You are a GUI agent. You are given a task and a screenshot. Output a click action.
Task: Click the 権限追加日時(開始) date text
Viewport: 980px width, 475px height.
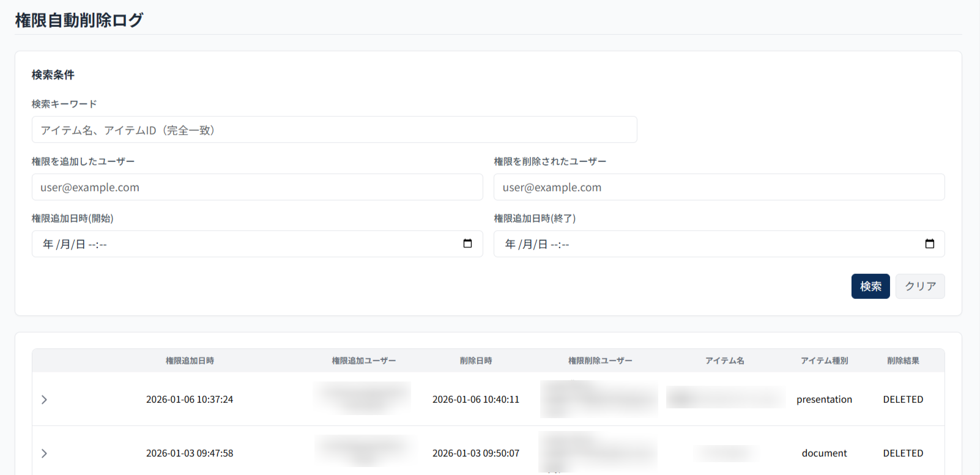[75, 245]
